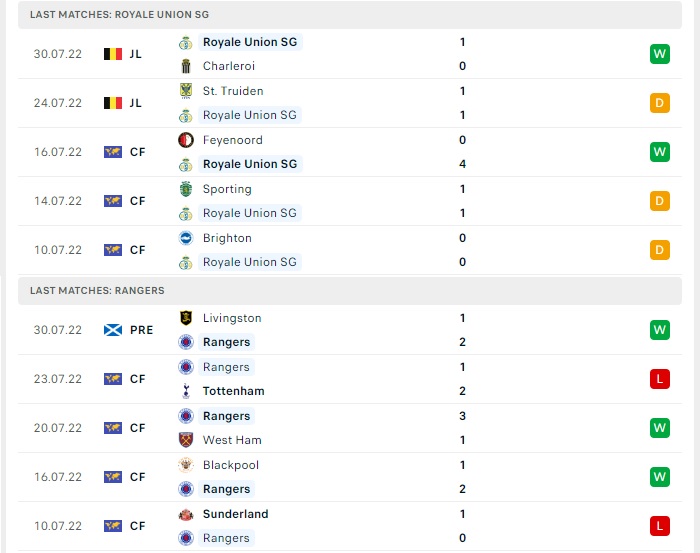Click the Sunderland team badge
The height and width of the screenshot is (553, 700).
click(x=186, y=514)
